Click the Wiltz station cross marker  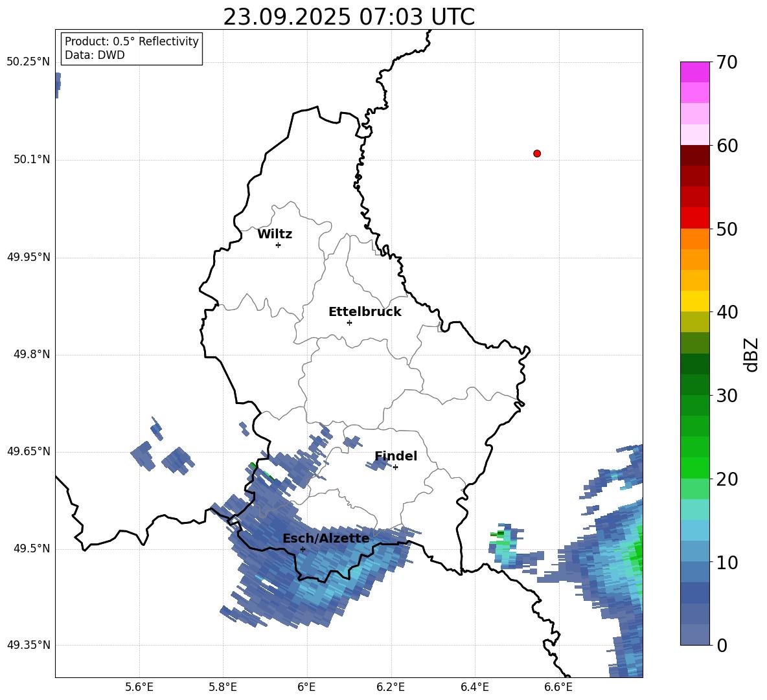(278, 245)
